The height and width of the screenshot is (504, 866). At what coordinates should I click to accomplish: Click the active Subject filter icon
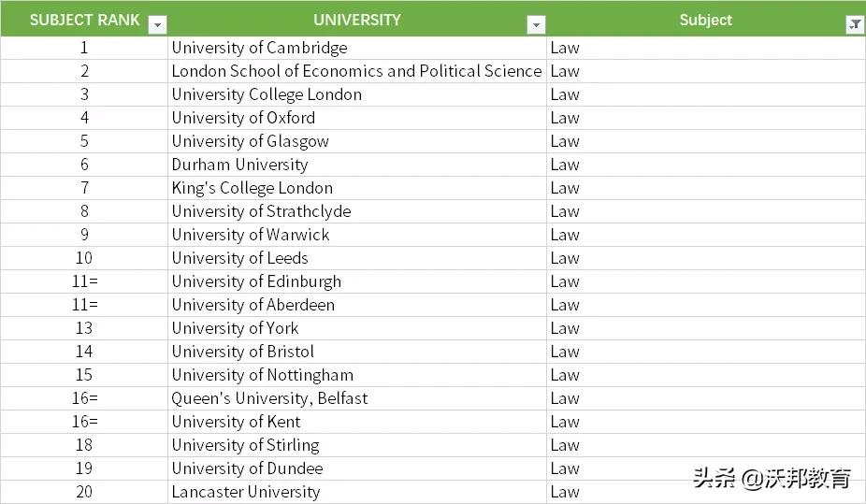855,25
